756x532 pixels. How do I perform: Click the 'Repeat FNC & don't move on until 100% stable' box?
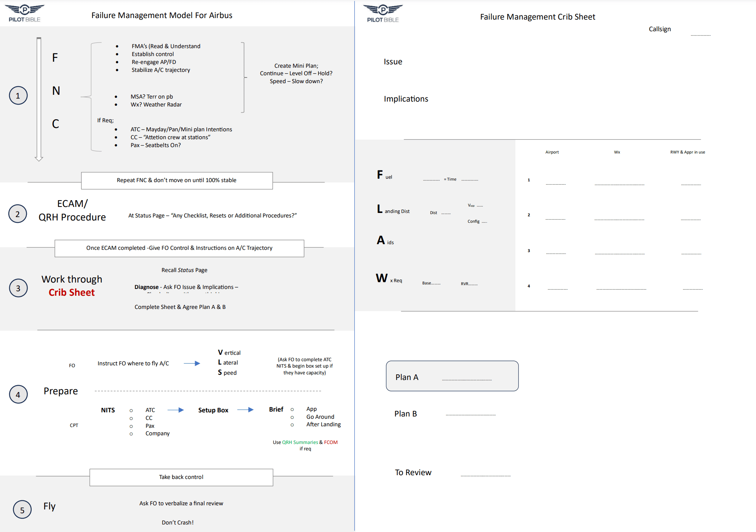tap(177, 181)
